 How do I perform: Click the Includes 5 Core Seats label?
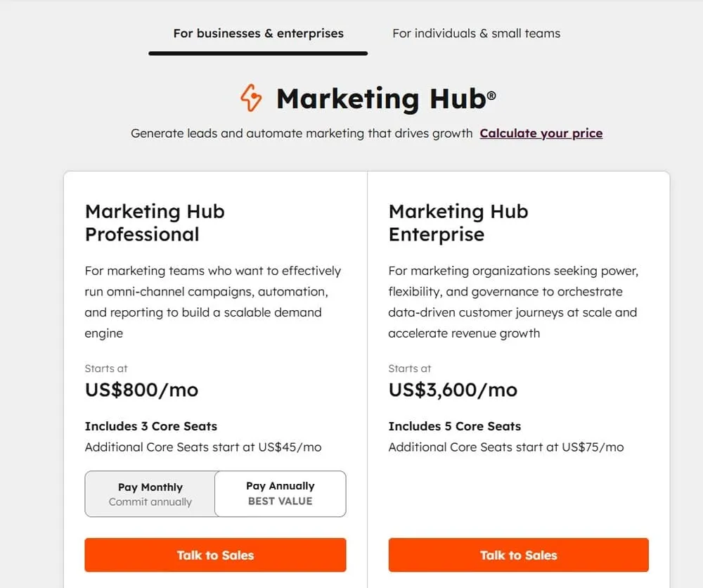[x=454, y=426]
